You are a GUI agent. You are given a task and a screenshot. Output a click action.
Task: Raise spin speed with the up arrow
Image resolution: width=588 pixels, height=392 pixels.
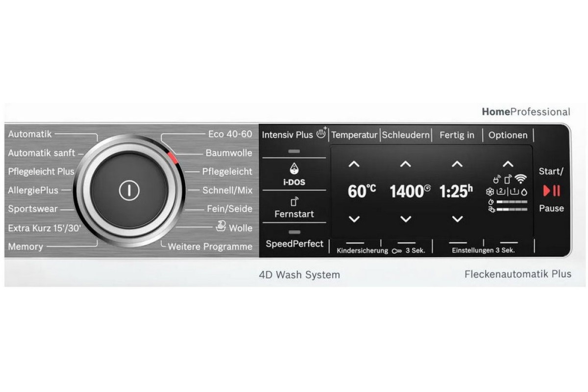405,165
